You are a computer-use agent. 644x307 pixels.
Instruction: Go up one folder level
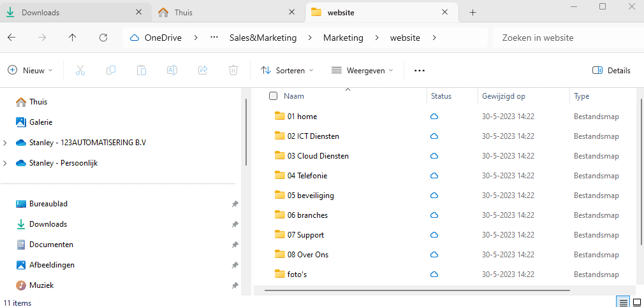72,38
